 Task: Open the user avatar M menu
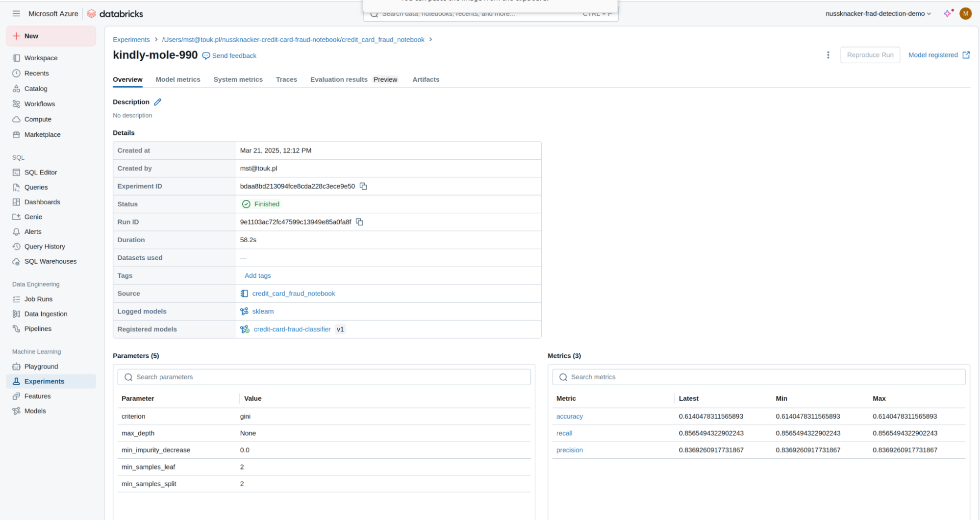[x=965, y=14]
